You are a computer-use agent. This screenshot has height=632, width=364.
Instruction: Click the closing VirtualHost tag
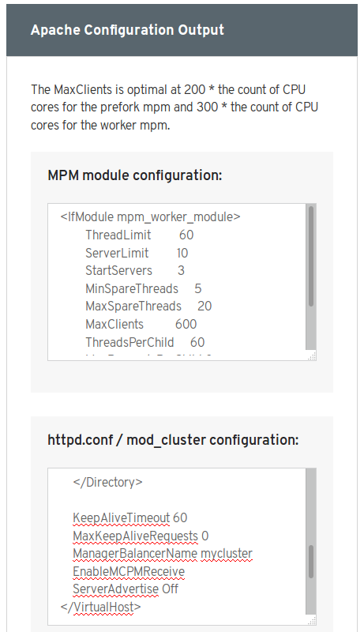[100, 607]
